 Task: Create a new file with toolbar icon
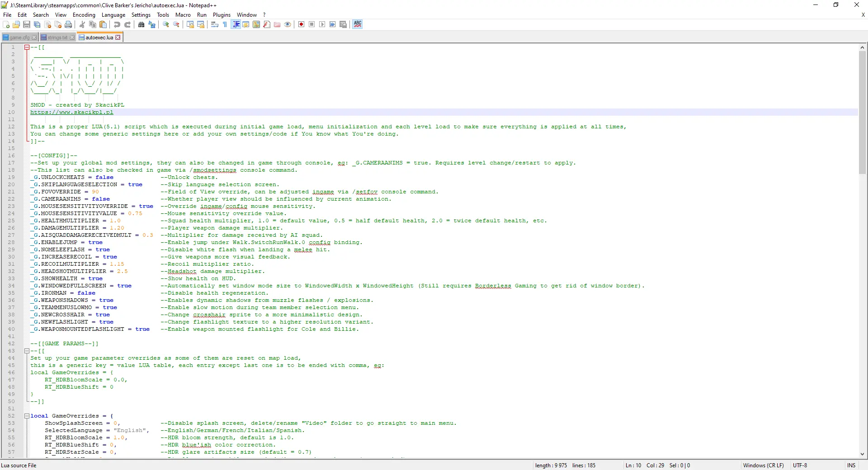click(x=6, y=24)
